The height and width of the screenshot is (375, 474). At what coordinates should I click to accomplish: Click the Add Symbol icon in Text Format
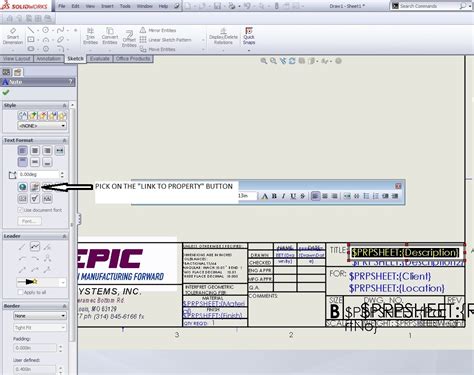pyautogui.click(x=47, y=187)
